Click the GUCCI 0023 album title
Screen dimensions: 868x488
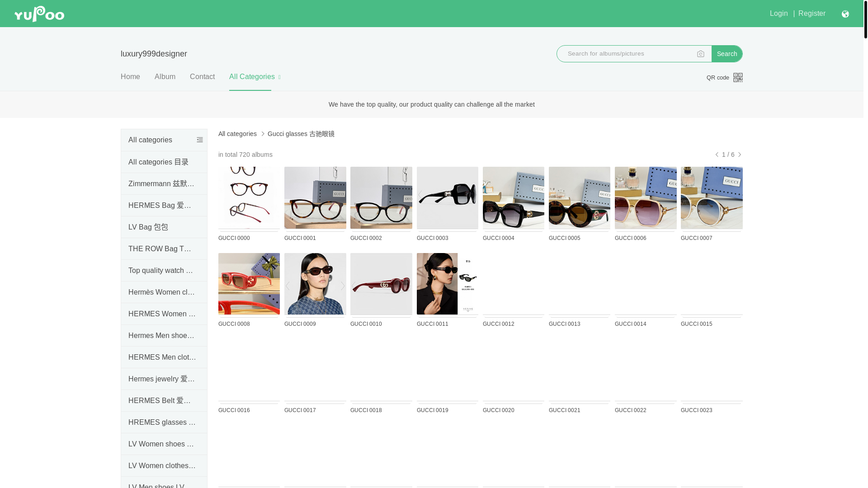[697, 410]
